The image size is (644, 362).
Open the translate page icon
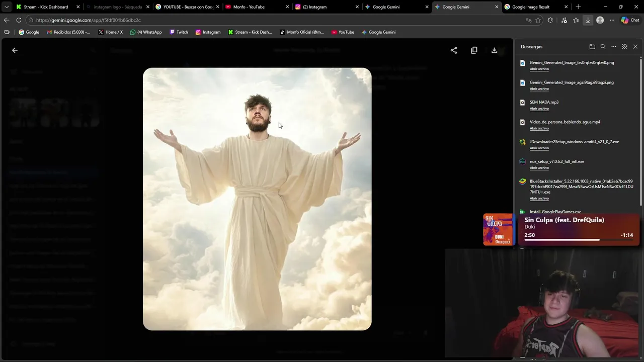coord(528,20)
